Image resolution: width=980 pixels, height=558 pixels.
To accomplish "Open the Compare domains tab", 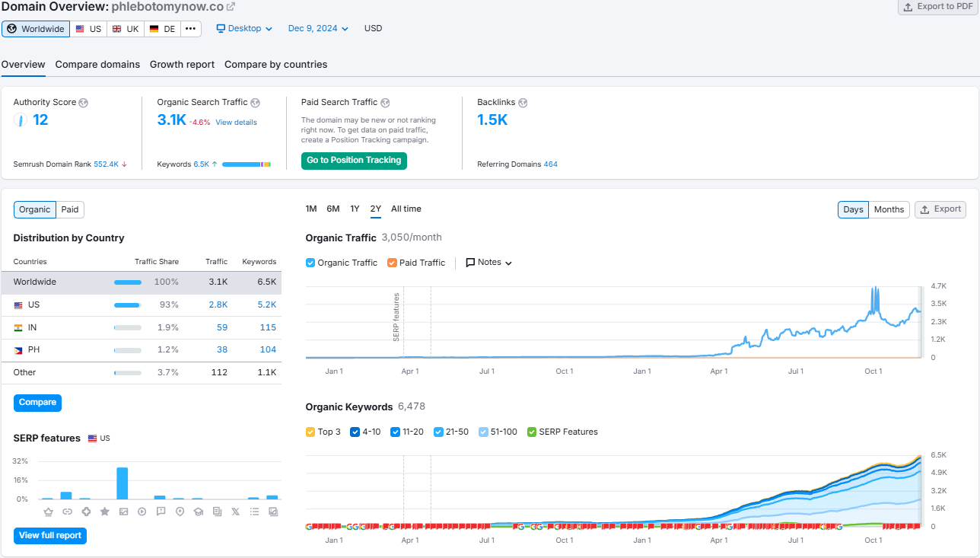I will (97, 65).
